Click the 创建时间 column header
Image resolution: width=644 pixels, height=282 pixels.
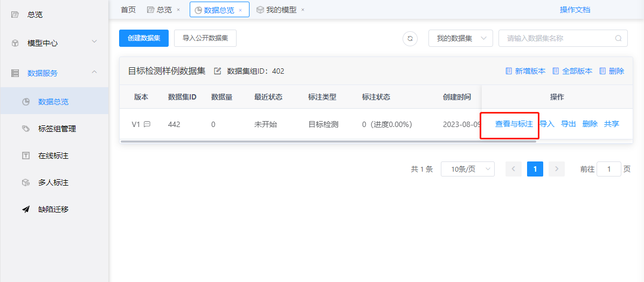coord(456,97)
